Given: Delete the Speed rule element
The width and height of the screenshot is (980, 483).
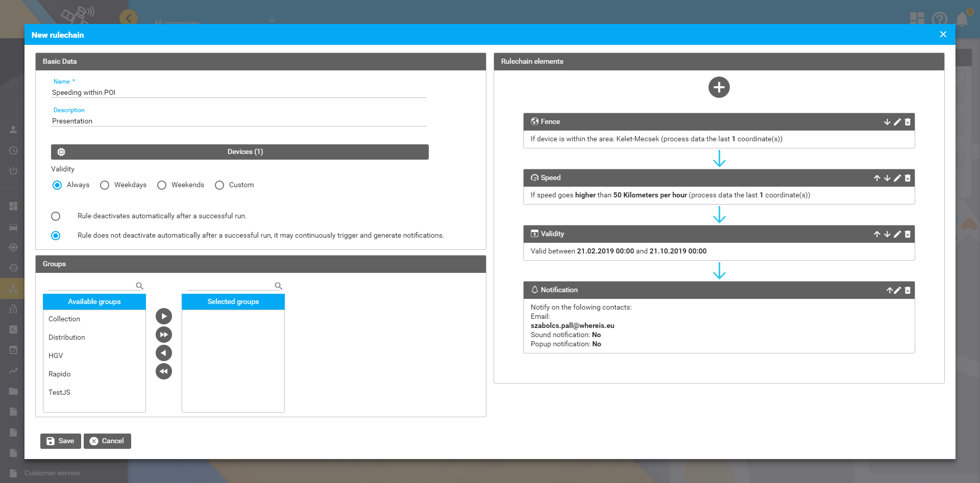Looking at the screenshot, I should 908,178.
